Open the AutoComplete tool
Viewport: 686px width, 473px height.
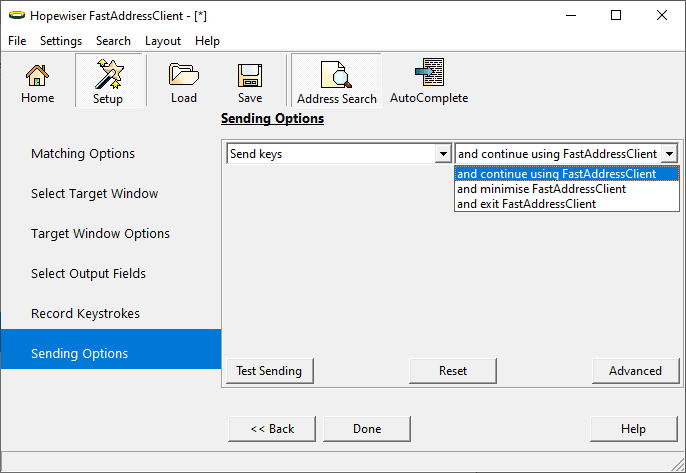click(429, 81)
